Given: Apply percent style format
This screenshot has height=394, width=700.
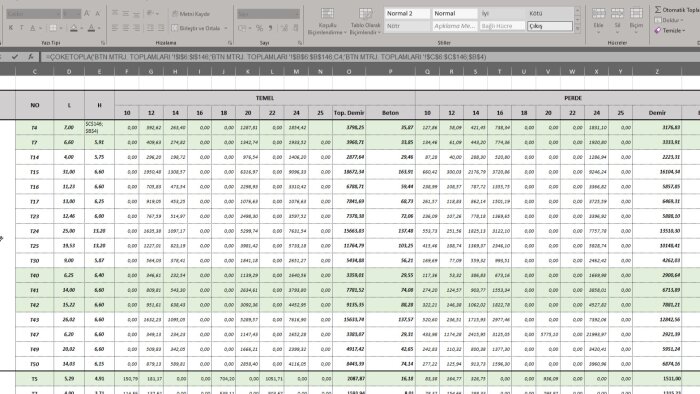Looking at the screenshot, I should tap(259, 28).
